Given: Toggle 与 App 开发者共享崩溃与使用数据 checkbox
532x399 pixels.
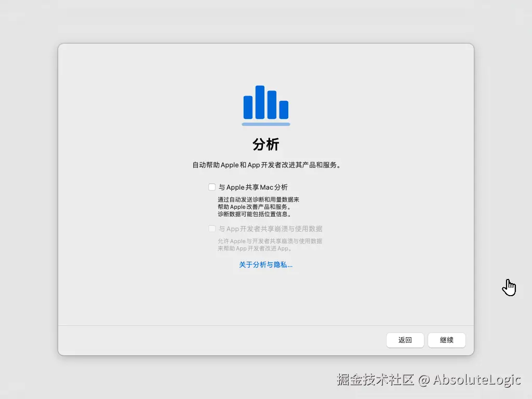Looking at the screenshot, I should click(212, 229).
